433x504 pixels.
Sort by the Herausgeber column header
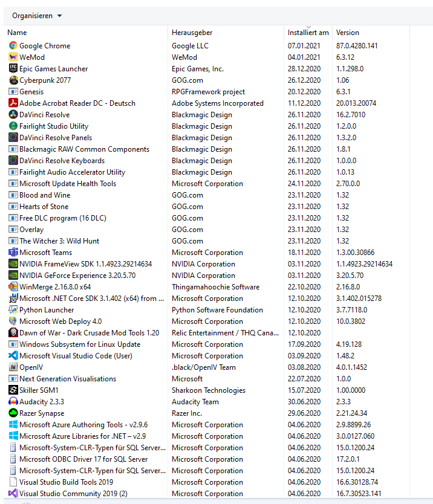tap(192, 33)
